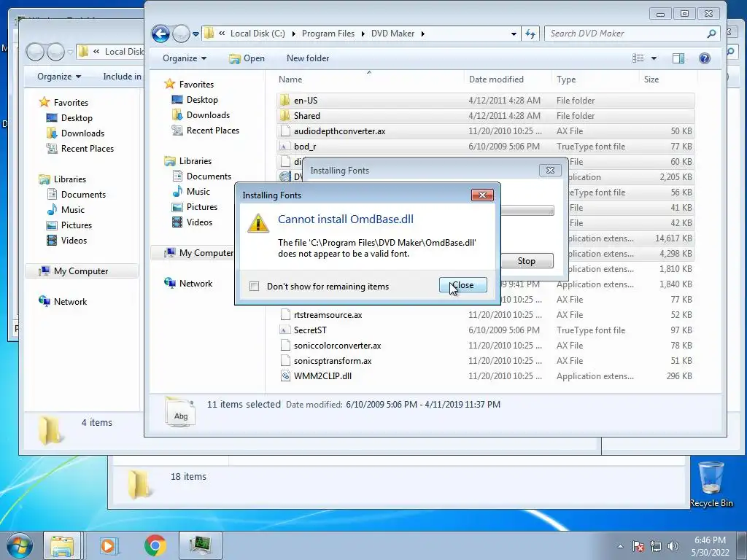Select My Computer in back window sidebar
747x560 pixels.
(81, 271)
